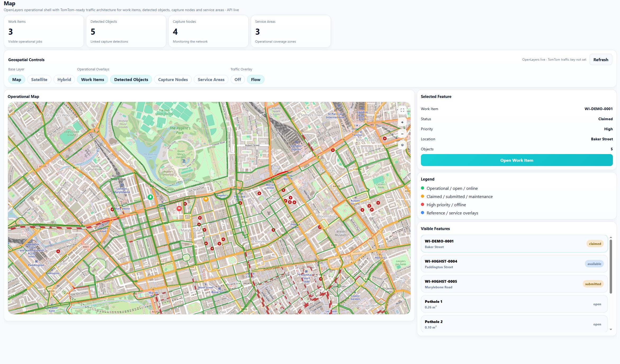Click the Refresh button

pyautogui.click(x=601, y=60)
